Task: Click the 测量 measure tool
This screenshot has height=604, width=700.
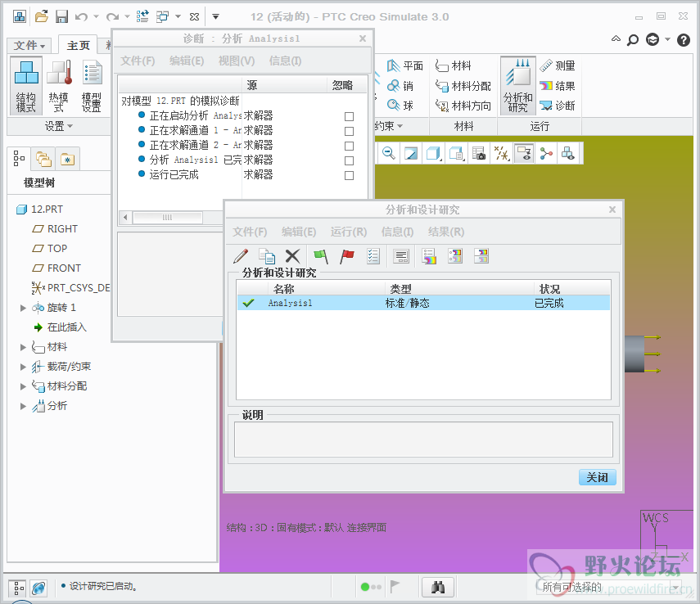Action: click(x=558, y=65)
